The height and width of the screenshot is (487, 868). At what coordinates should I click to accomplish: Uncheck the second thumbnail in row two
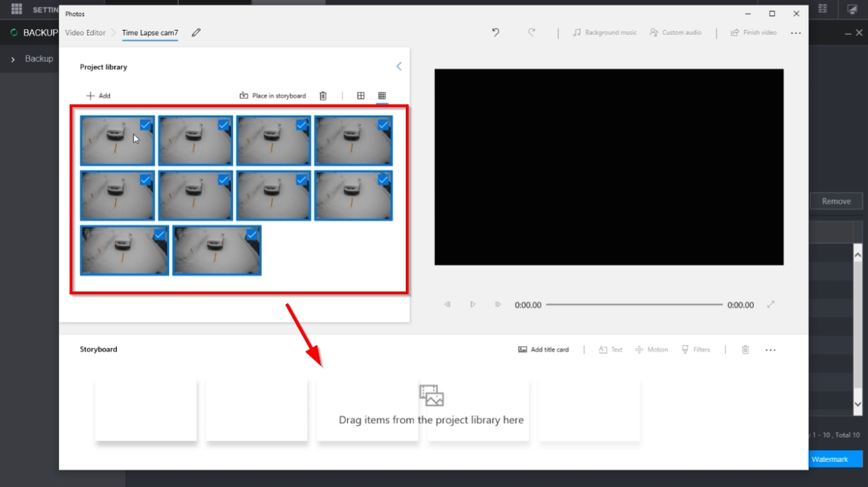[223, 179]
